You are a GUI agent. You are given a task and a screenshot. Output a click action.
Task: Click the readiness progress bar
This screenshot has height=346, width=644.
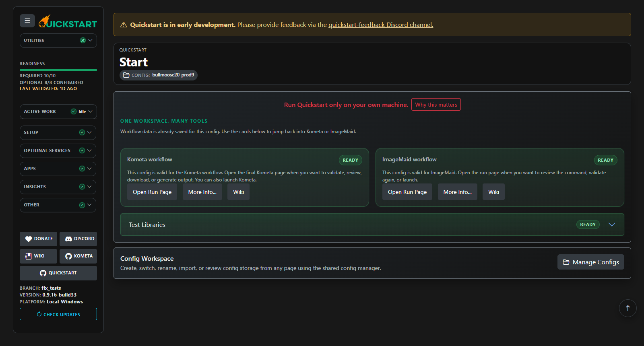tap(58, 70)
